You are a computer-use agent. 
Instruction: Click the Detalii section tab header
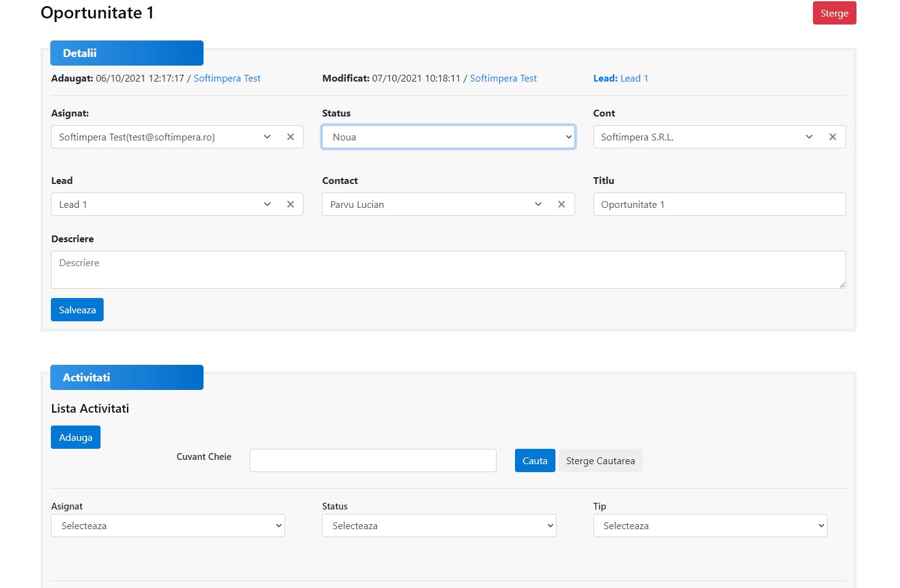pos(127,53)
